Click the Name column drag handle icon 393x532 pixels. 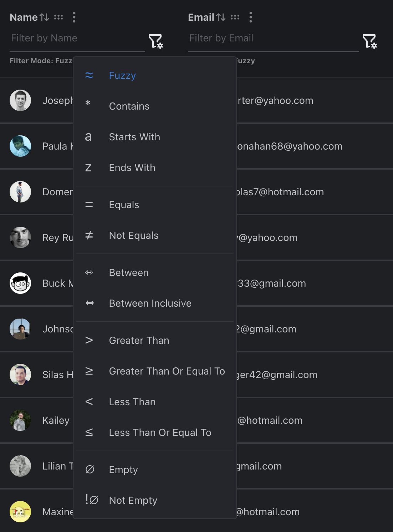click(x=58, y=17)
